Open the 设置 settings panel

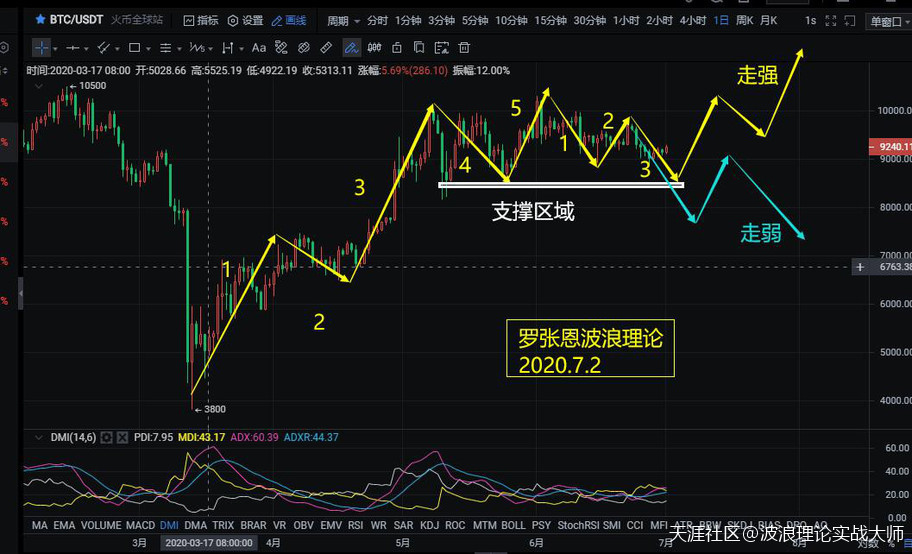pos(245,20)
